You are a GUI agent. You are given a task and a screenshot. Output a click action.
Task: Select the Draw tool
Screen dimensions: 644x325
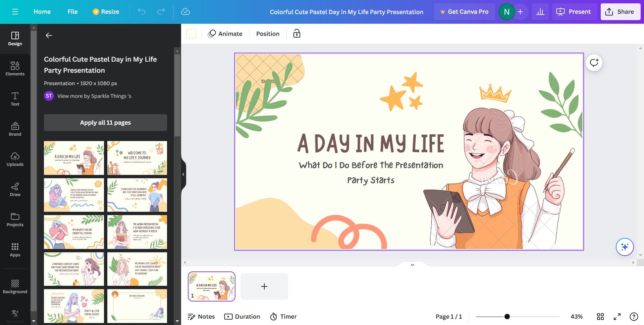point(15,189)
